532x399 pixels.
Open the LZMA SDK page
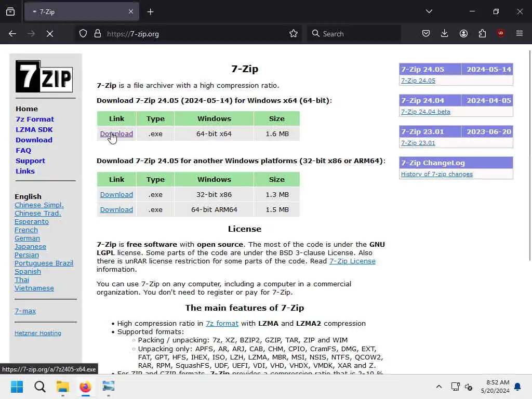tap(34, 129)
